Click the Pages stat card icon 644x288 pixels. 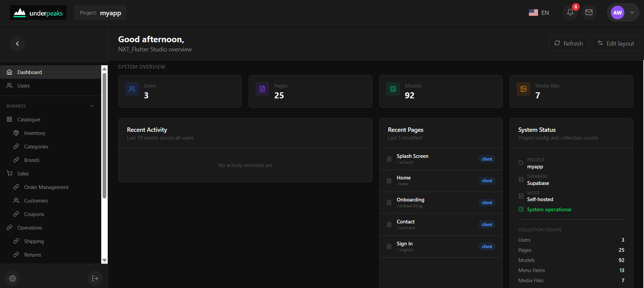point(262,89)
